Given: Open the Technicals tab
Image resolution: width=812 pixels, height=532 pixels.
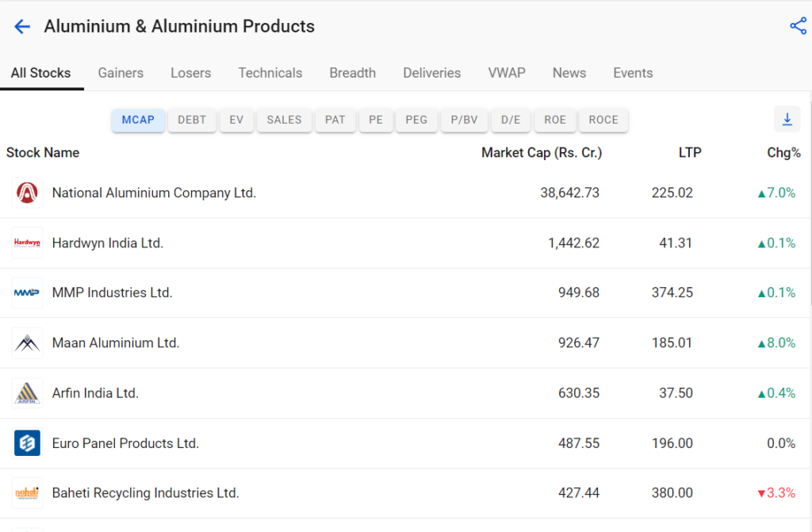Looking at the screenshot, I should click(270, 73).
